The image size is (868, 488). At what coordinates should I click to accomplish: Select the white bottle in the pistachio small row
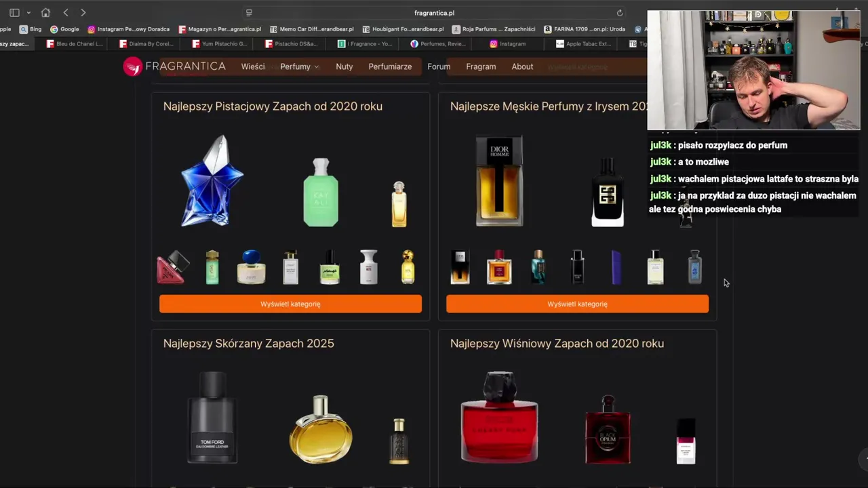368,267
